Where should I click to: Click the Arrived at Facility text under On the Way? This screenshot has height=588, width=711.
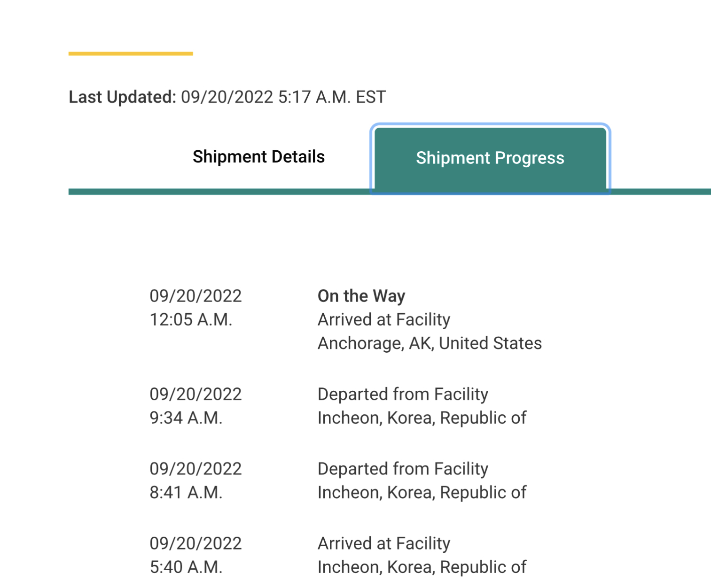tap(384, 320)
